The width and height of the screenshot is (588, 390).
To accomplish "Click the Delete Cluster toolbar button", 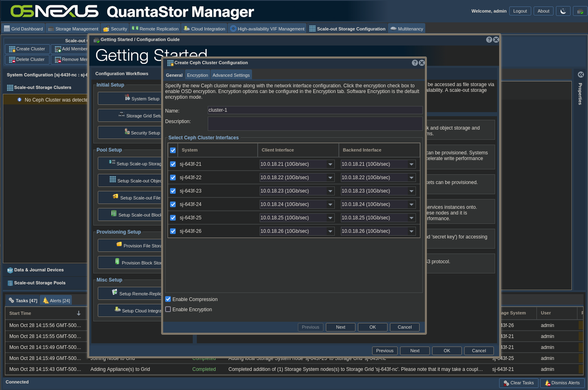I will (27, 60).
